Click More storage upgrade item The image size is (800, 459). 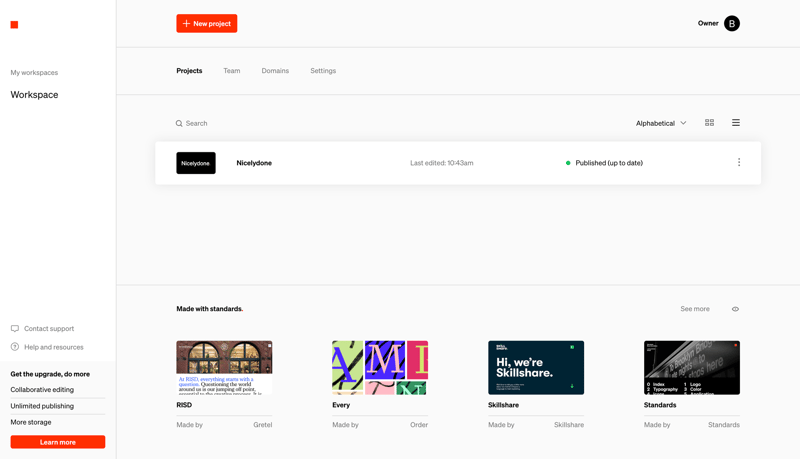tap(31, 422)
